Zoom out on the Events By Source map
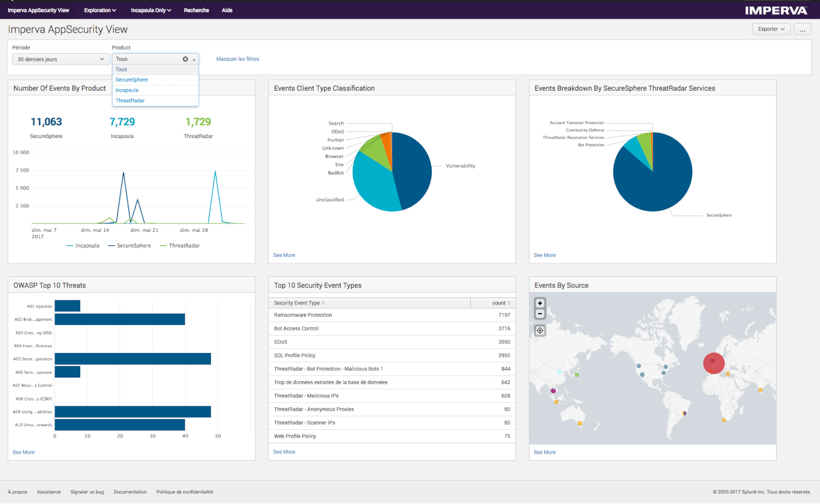The image size is (820, 504). point(540,314)
